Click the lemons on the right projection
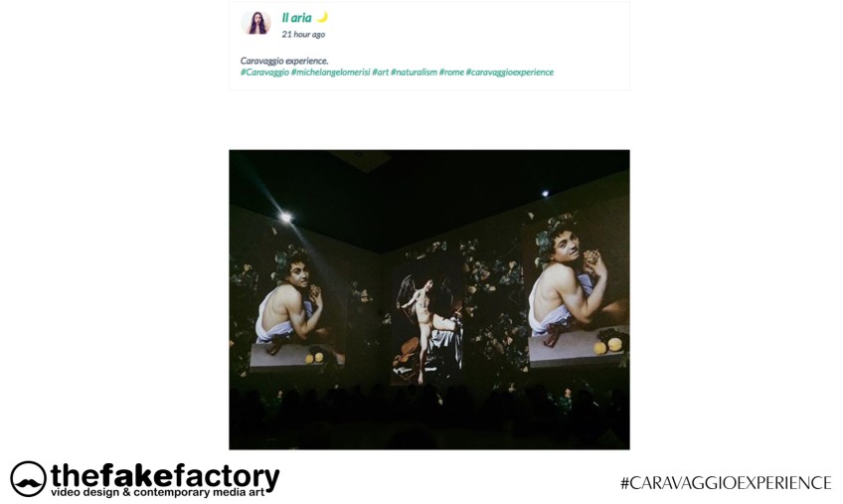The height and width of the screenshot is (504, 843). (x=608, y=345)
